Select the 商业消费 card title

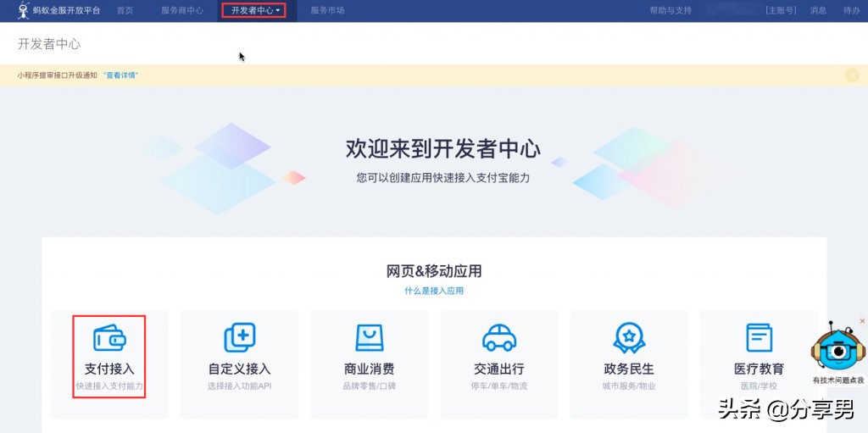[370, 369]
